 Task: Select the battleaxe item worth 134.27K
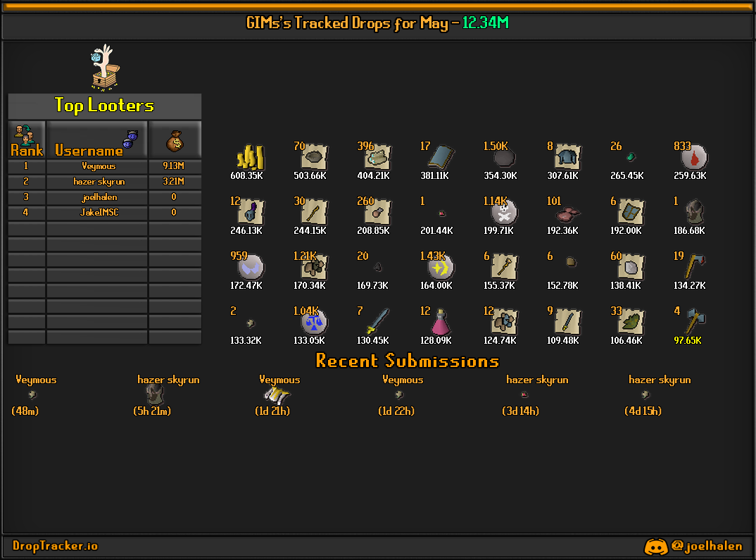click(x=695, y=266)
